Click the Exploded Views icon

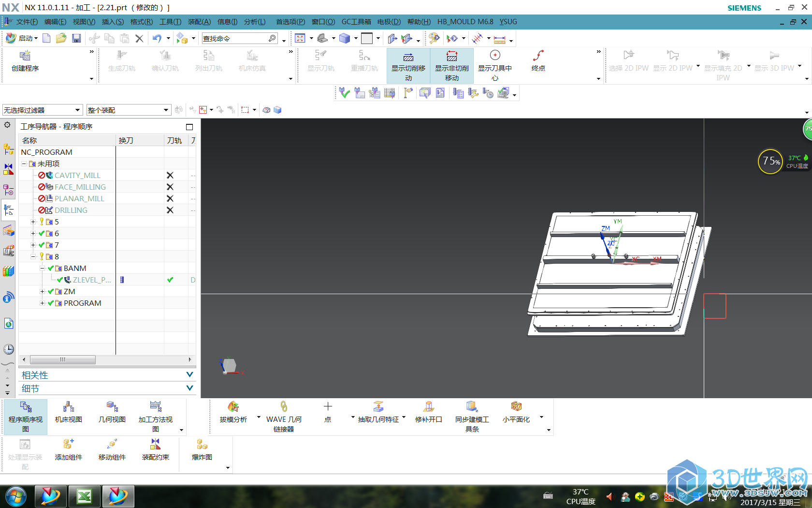click(202, 444)
